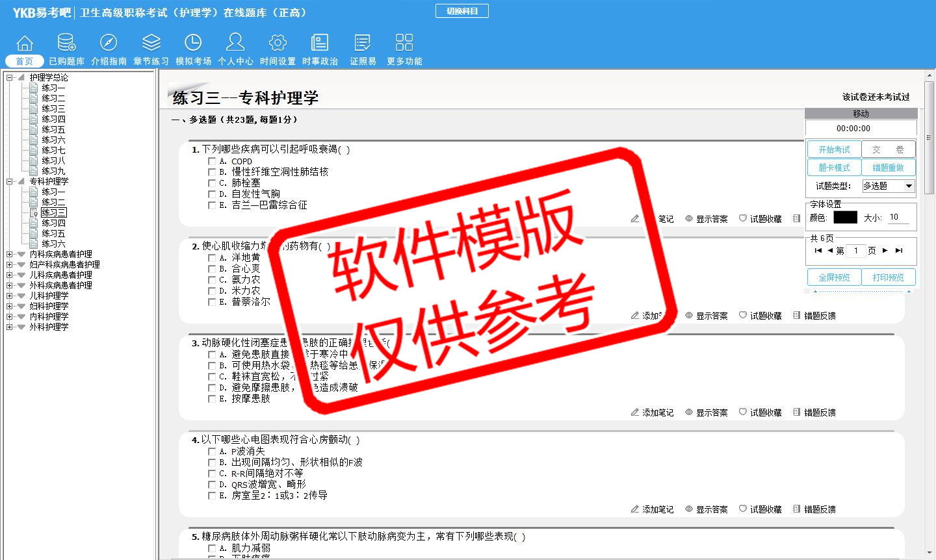Screen dimensions: 936x560
Task: Open the 已购题库 database icon
Action: (x=66, y=43)
